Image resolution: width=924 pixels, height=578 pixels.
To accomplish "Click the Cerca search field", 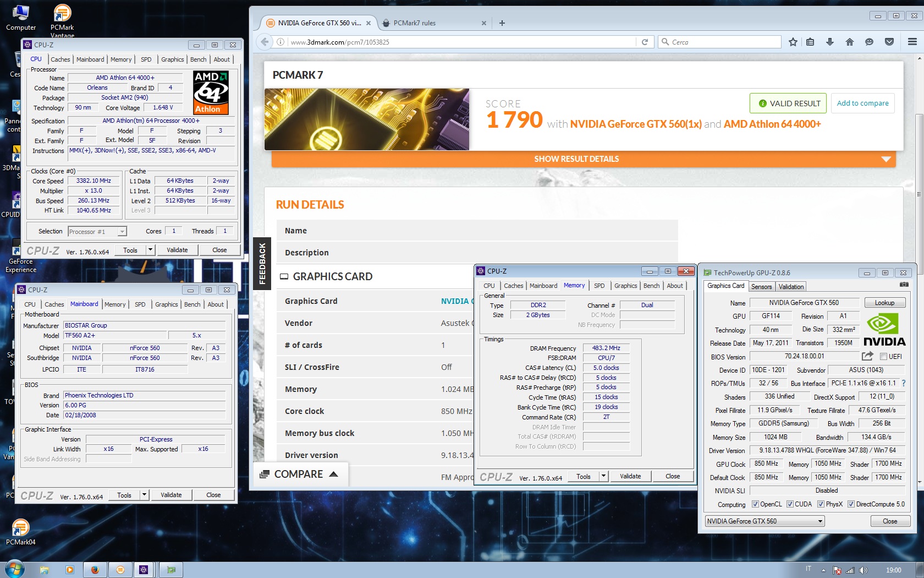I will coord(719,42).
